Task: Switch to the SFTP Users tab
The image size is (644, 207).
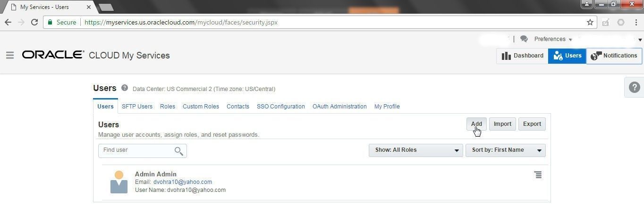Action: pyautogui.click(x=137, y=107)
